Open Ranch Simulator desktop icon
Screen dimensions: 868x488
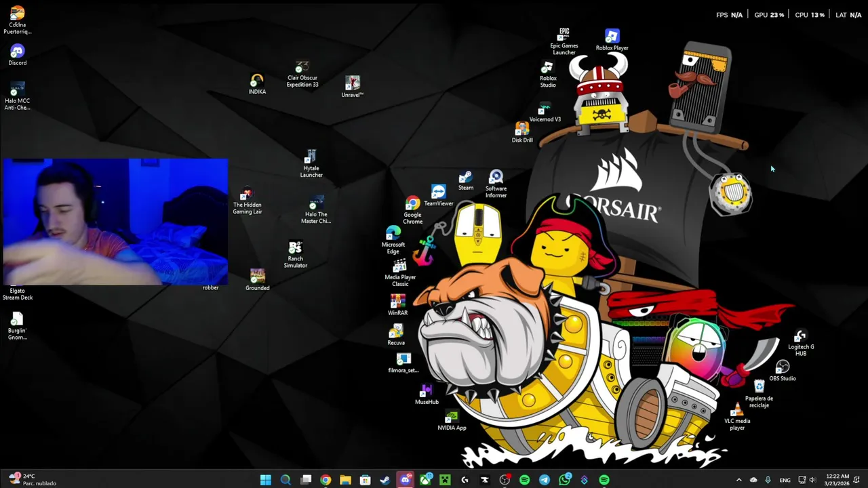(x=295, y=255)
